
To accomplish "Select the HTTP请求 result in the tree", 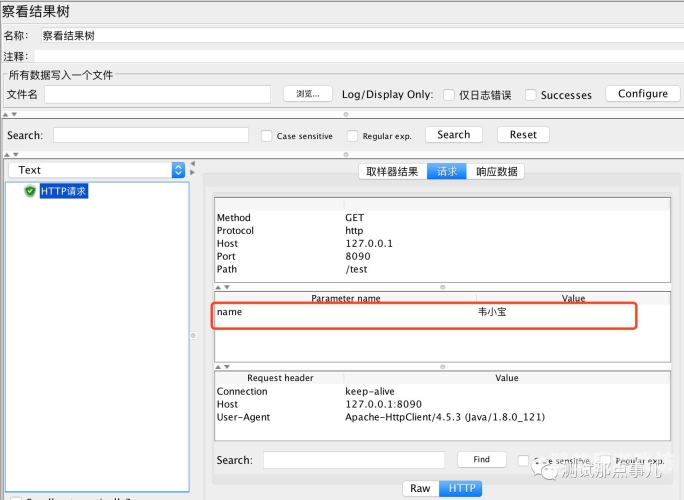I will [64, 191].
